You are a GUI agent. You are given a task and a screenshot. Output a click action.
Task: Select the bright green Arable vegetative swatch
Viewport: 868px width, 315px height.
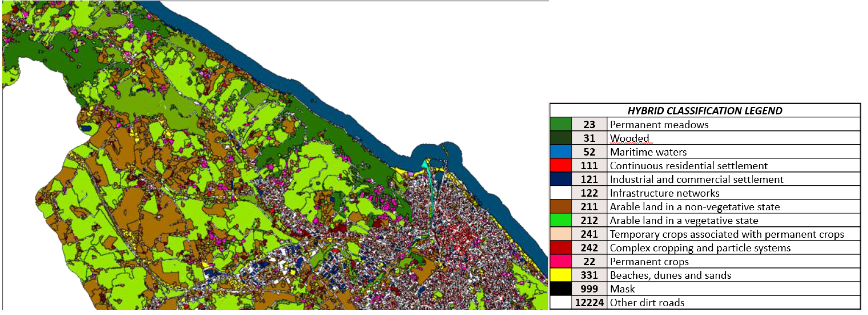coord(561,220)
